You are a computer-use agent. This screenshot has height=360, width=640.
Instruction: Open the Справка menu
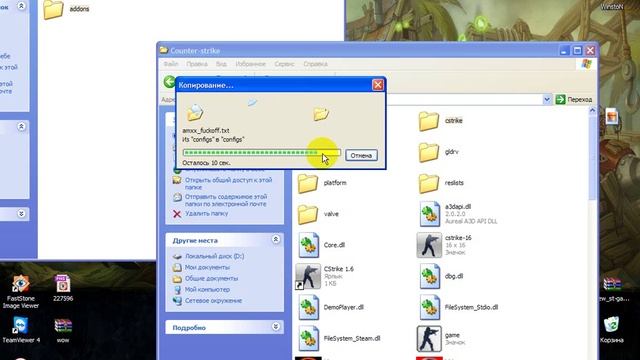coord(315,64)
